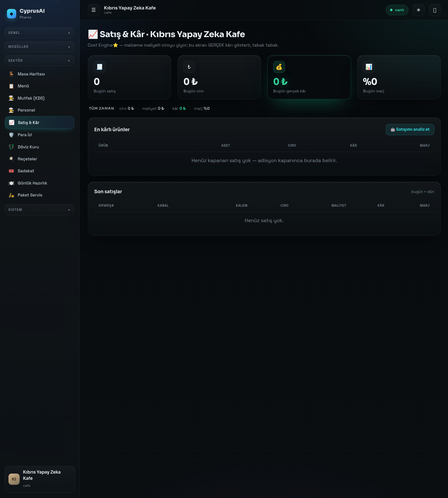Click the mobile view icon in header

435,10
